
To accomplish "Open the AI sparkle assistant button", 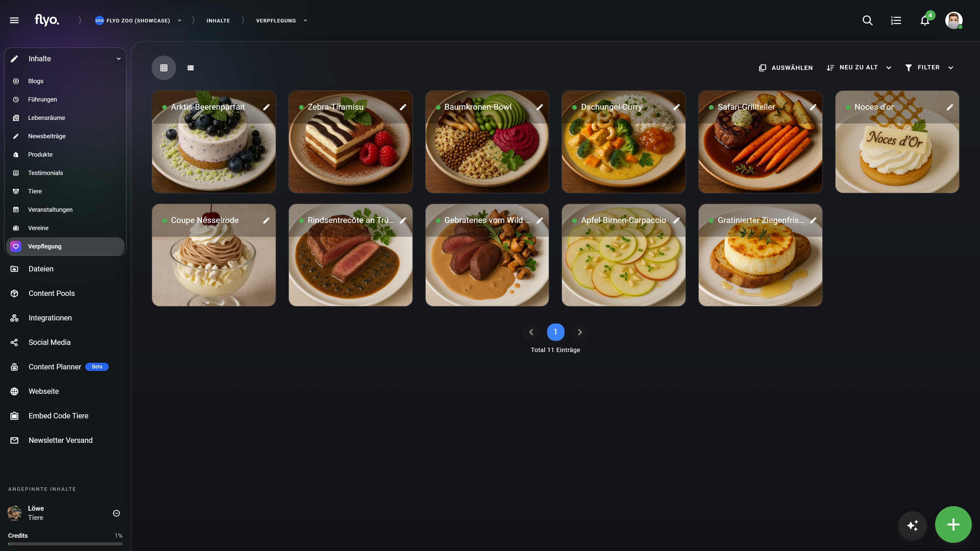I will point(912,525).
